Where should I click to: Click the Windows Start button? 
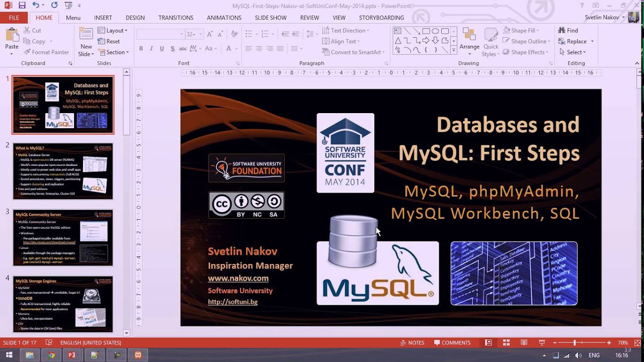click(9, 355)
